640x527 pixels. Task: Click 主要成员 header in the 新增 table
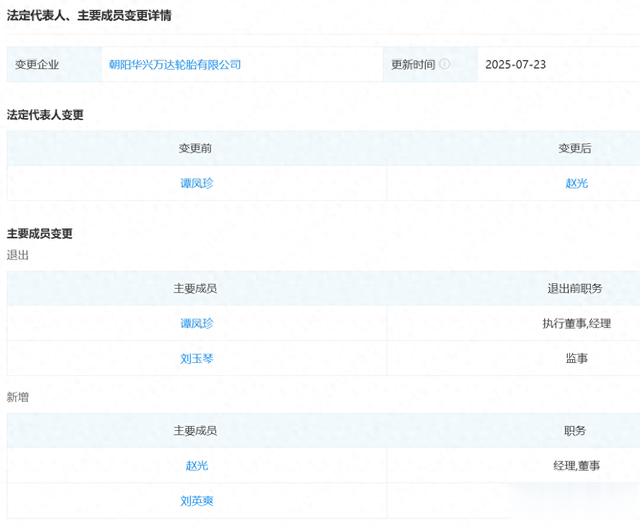195,431
